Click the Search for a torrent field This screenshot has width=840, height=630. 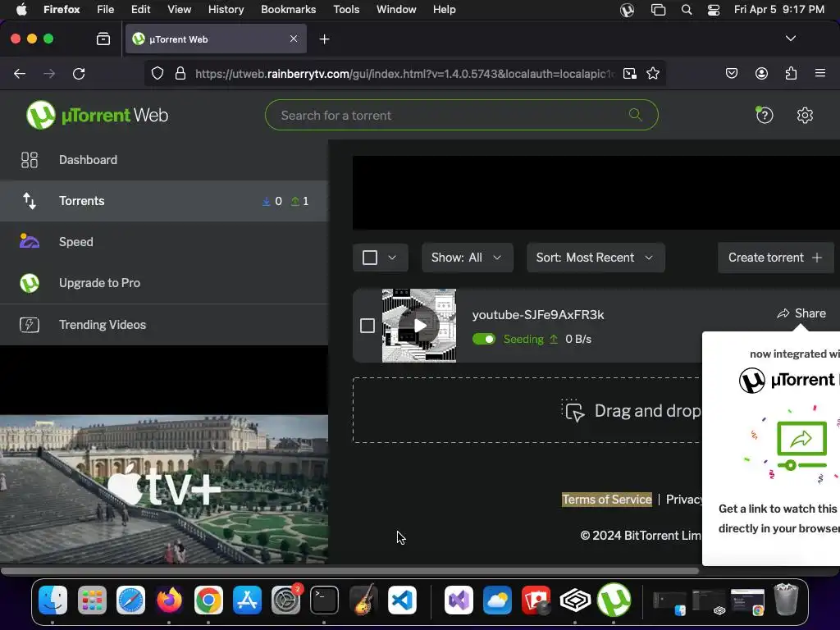tap(461, 115)
